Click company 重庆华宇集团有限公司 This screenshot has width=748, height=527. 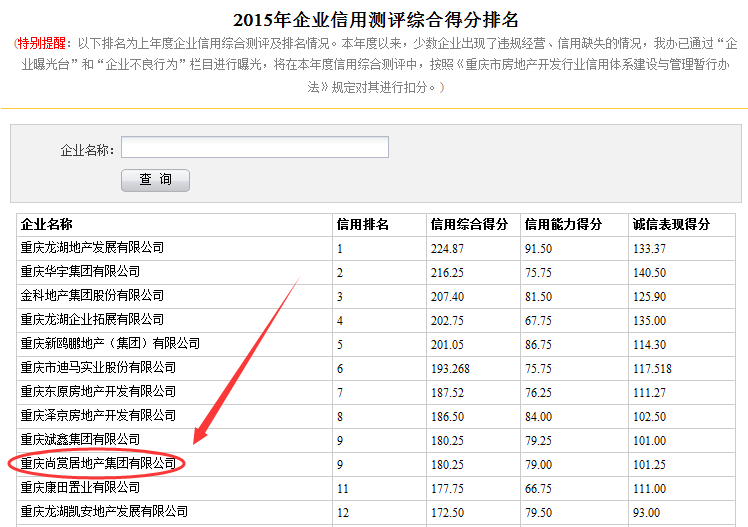coord(80,272)
